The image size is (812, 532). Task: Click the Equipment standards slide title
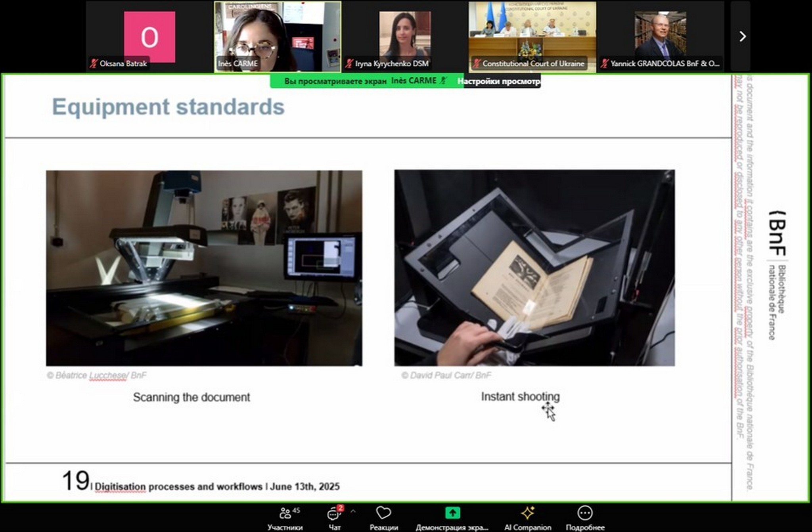169,107
